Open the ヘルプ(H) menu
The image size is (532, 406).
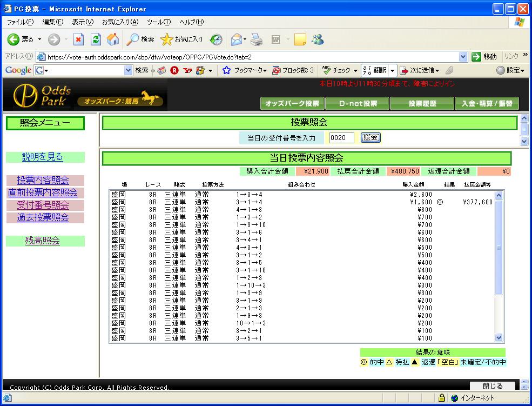[x=191, y=22]
